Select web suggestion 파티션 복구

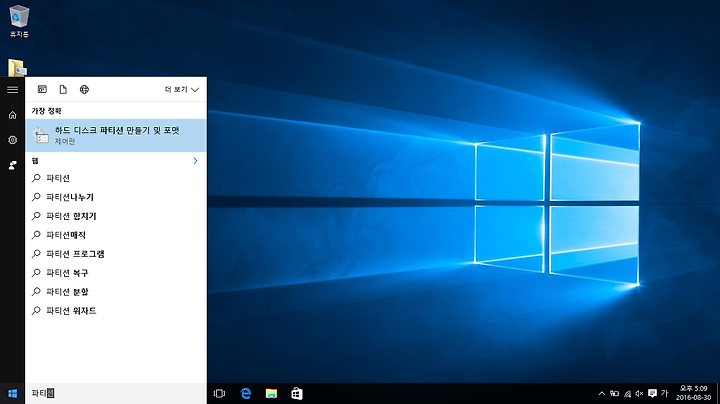click(x=116, y=273)
